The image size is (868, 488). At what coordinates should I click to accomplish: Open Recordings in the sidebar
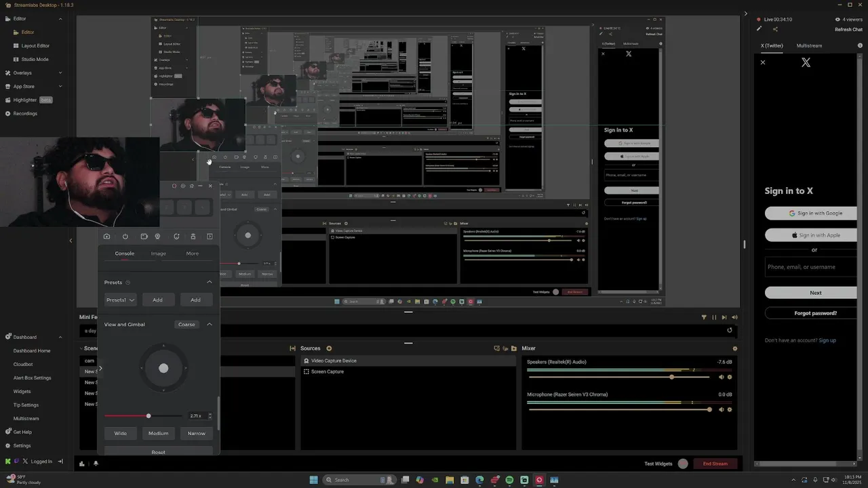pos(25,113)
